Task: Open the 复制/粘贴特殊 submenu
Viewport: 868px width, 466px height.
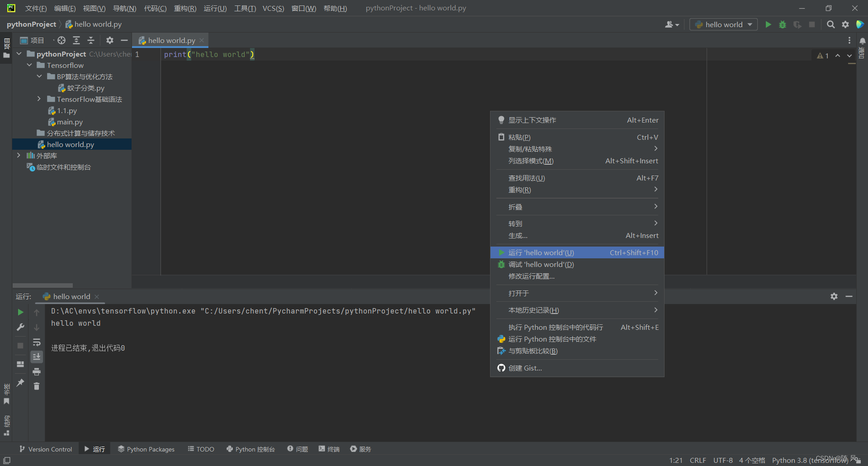Action: click(x=577, y=149)
